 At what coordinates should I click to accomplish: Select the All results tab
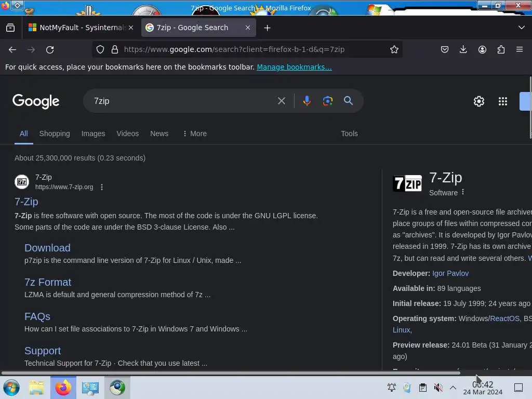(x=24, y=134)
